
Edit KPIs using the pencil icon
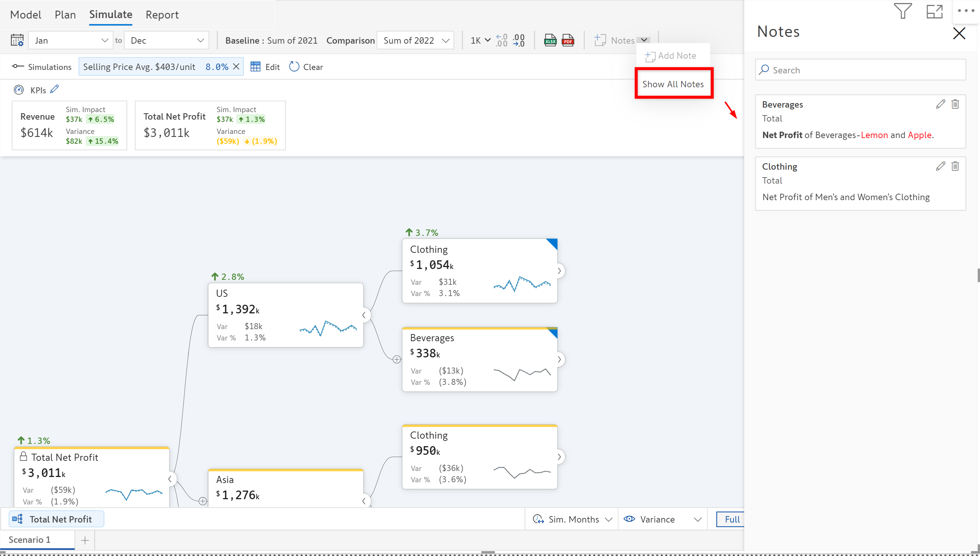point(55,90)
